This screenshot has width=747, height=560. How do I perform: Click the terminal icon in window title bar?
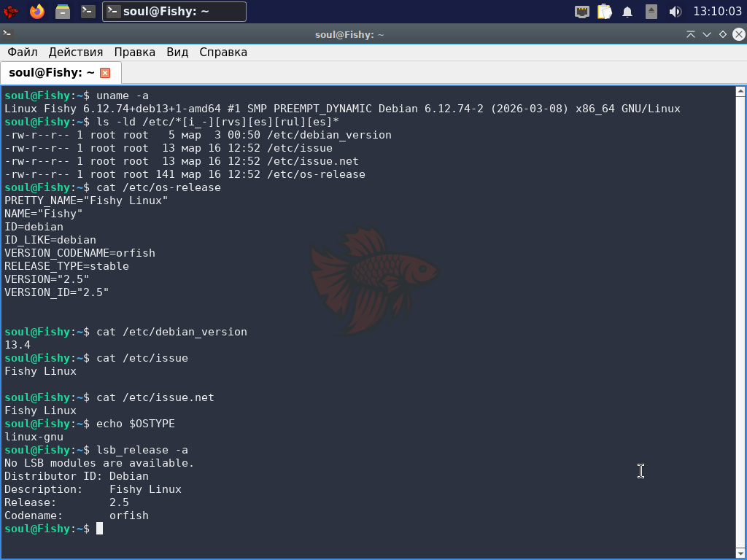click(x=7, y=34)
